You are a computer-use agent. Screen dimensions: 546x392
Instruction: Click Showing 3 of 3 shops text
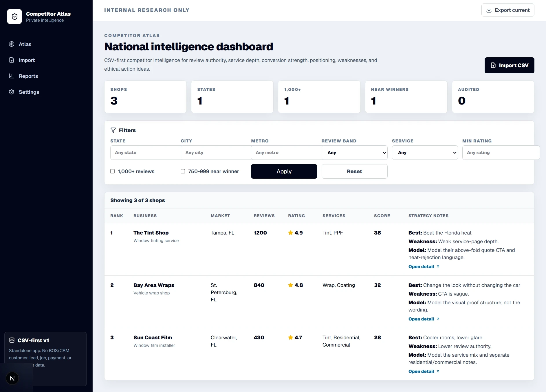138,200
